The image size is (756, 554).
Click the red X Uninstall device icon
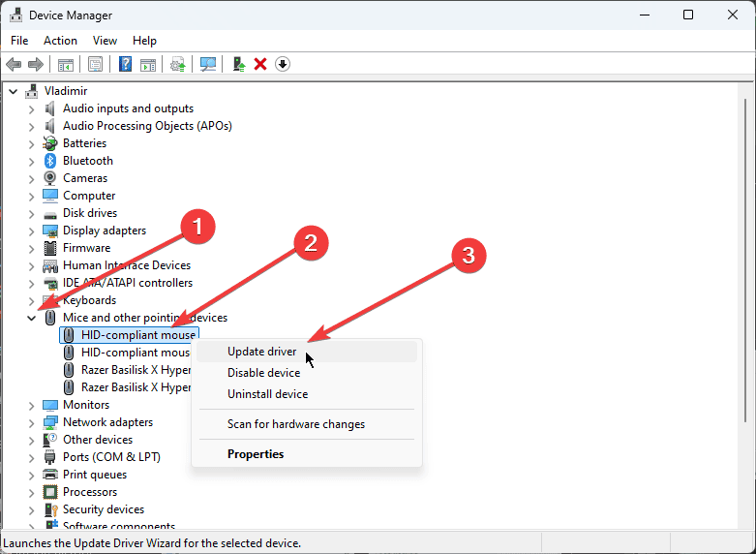[x=260, y=64]
